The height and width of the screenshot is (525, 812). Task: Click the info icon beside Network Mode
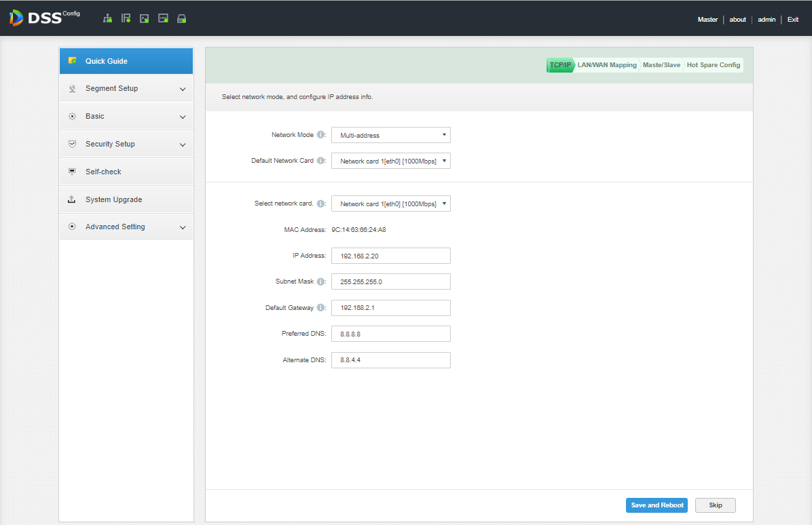[320, 135]
